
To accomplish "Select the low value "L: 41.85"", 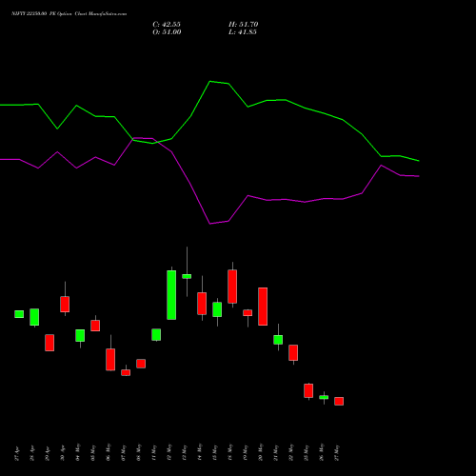I will pyautogui.click(x=243, y=32).
